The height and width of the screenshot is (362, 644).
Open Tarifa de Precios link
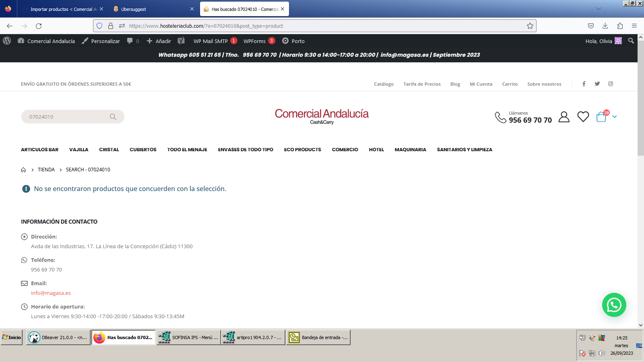(422, 84)
